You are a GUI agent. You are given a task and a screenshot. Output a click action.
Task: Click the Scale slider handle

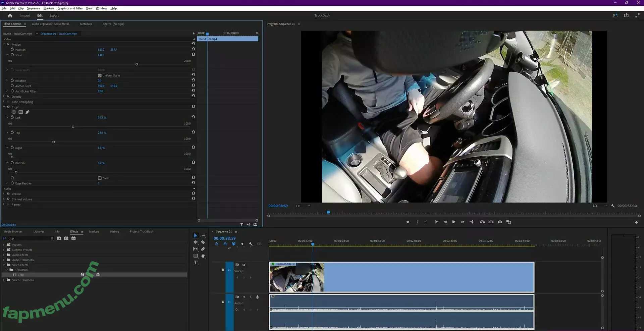tap(137, 64)
